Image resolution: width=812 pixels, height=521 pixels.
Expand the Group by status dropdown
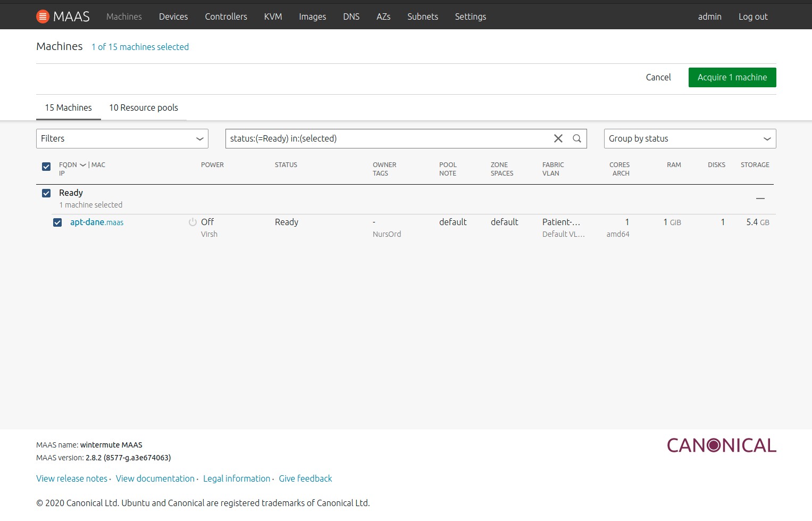[x=689, y=138]
